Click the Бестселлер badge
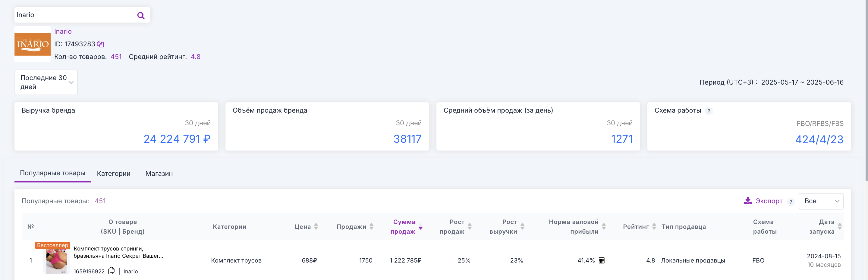868x280 pixels. (52, 245)
